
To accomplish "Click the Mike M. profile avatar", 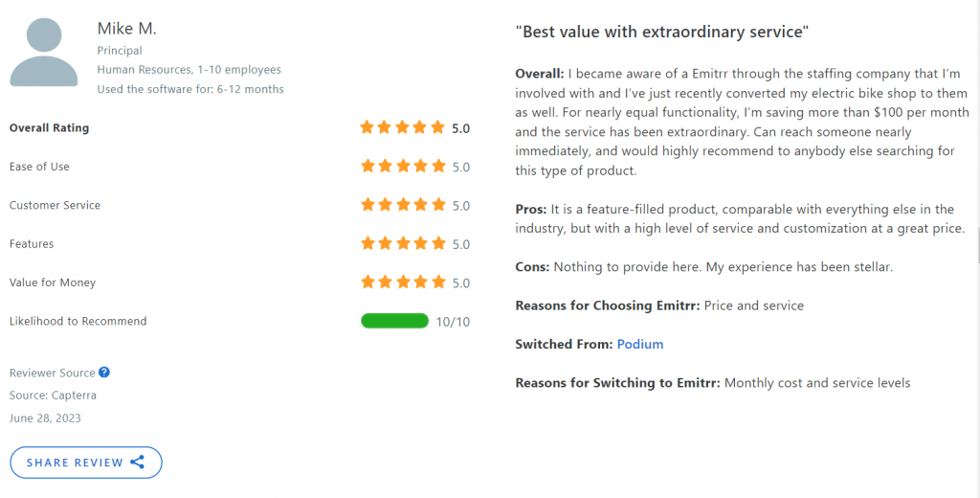I will [x=44, y=52].
